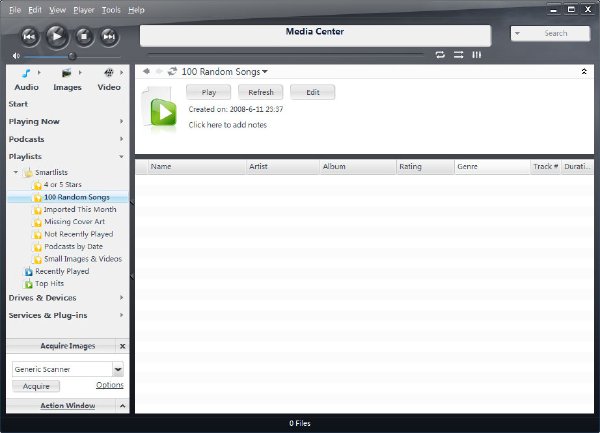The height and width of the screenshot is (433, 600).
Task: Expand the arrow next to Images
Action: (80, 72)
